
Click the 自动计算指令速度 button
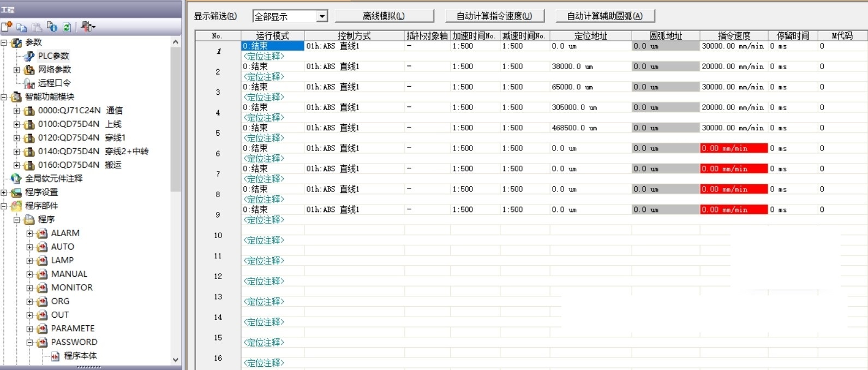(x=494, y=16)
